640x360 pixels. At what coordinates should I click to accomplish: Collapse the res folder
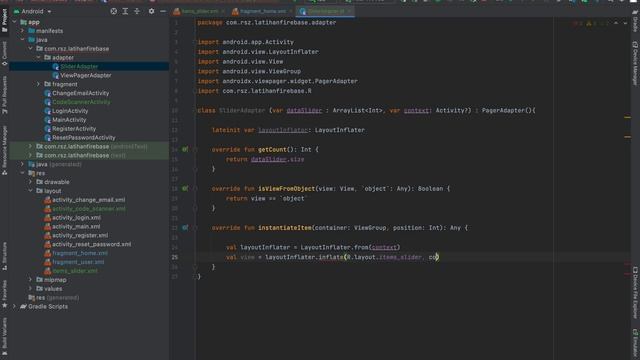pos(22,173)
